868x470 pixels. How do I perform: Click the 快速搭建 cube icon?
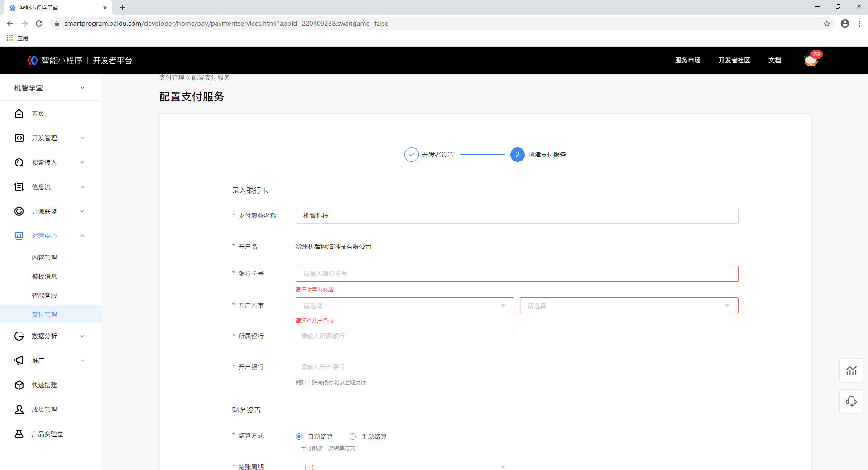coord(19,385)
